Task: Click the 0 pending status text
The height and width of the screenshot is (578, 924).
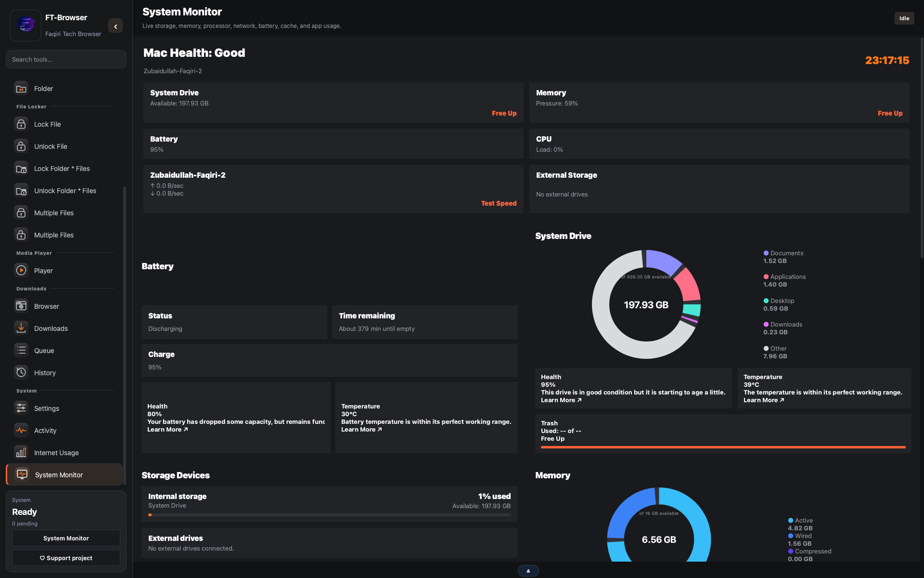Action: pyautogui.click(x=25, y=524)
